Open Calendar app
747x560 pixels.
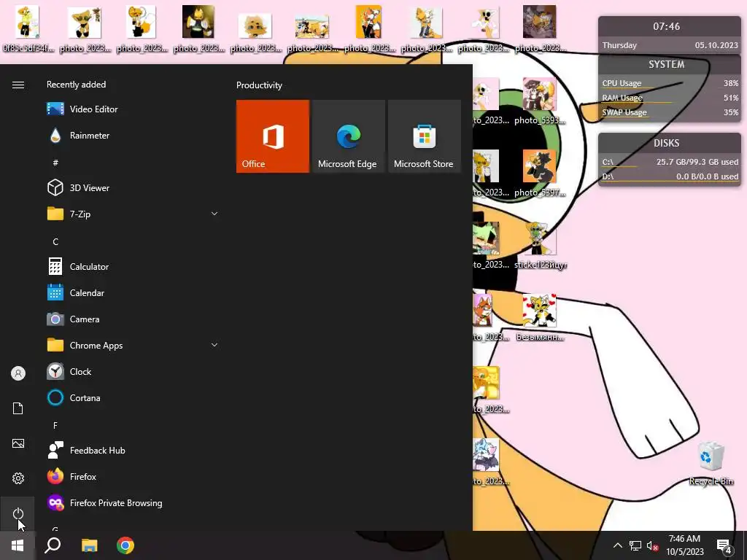click(x=133, y=293)
